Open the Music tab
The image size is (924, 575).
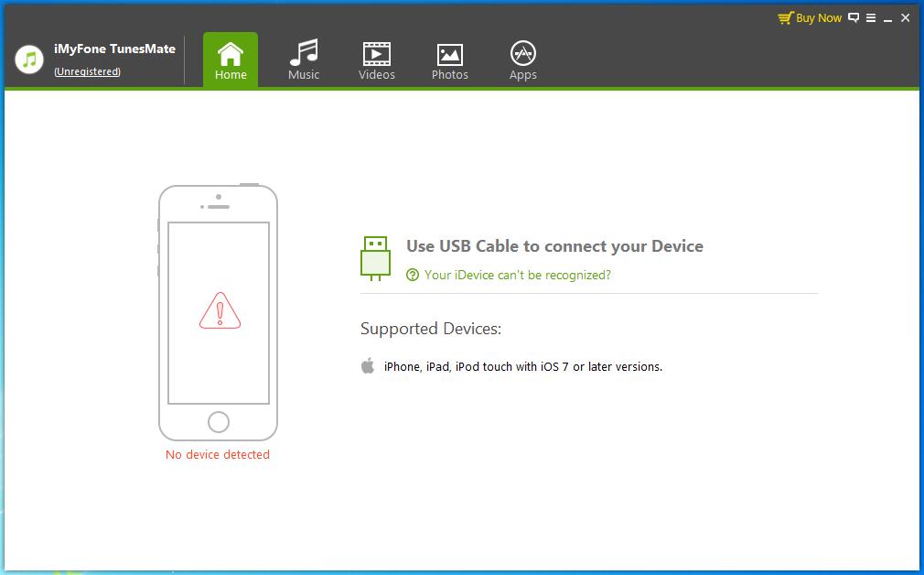tap(304, 60)
